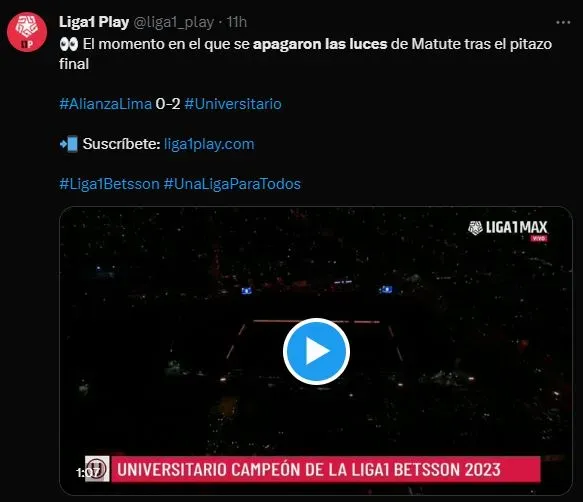Screen dimensions: 583x502
Task: Visit the liga1play.com link
Action: point(209,144)
